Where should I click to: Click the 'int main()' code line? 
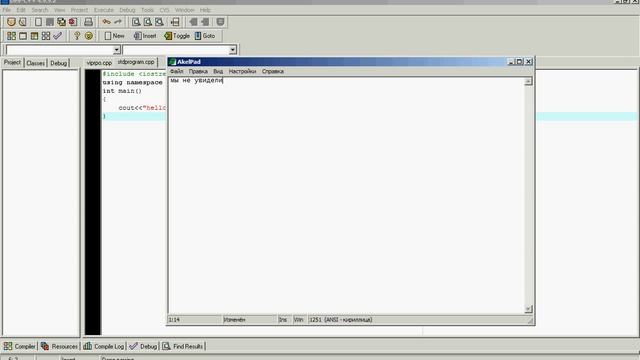122,91
